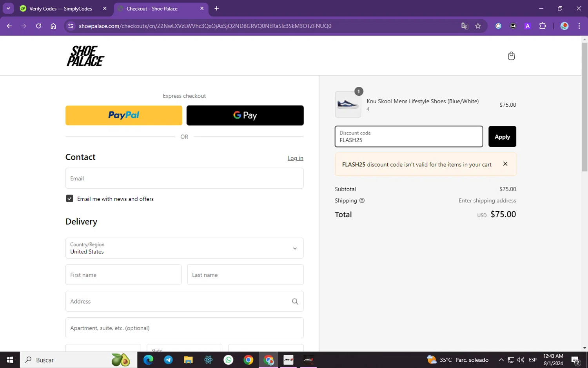Pay with Google Pay express checkout

pos(245,115)
